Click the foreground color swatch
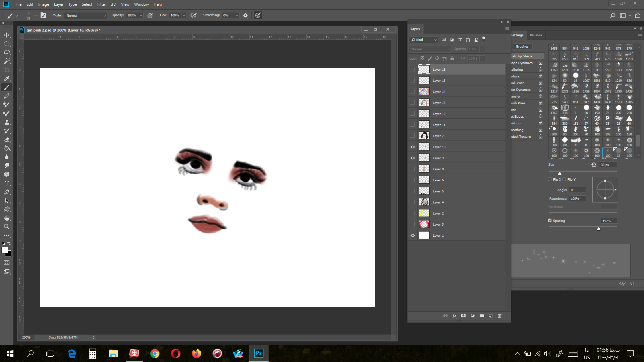This screenshot has height=362, width=644. coord(5,250)
